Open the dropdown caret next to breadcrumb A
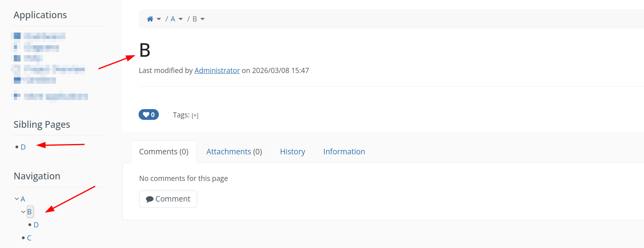The image size is (644, 248). point(181,19)
